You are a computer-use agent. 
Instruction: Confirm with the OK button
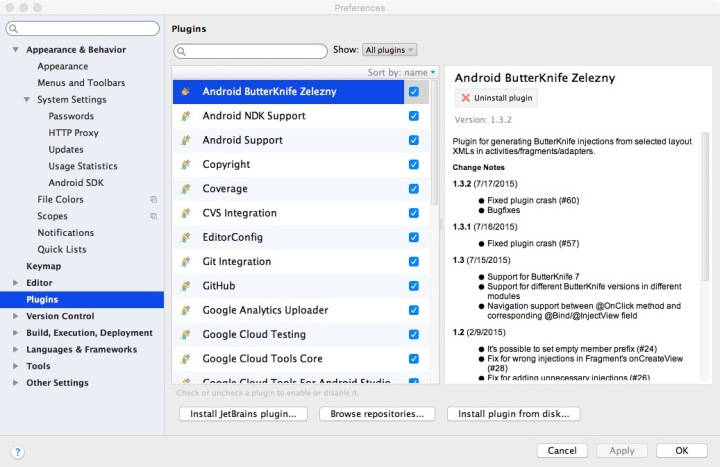point(681,450)
